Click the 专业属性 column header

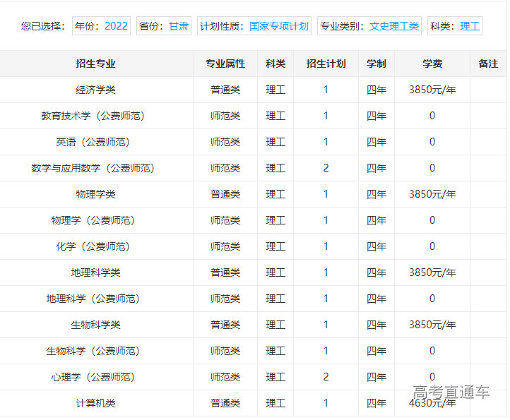point(225,64)
